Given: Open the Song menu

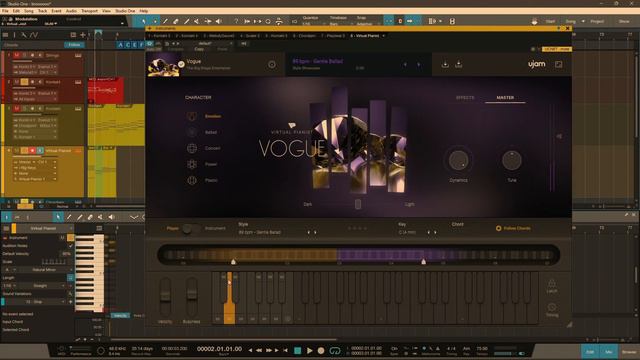Looking at the screenshot, I should tap(29, 11).
